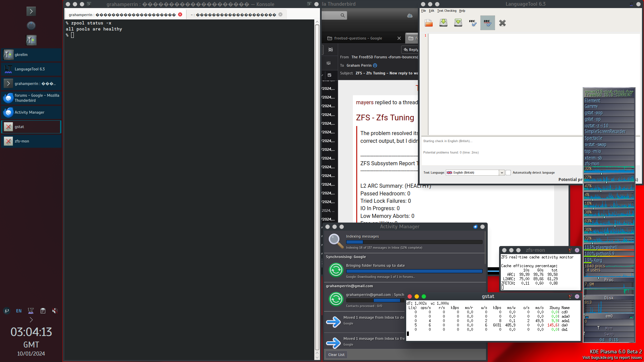Switch to the second Konsole tab
Screen dimensions: 644x362
coord(236,15)
